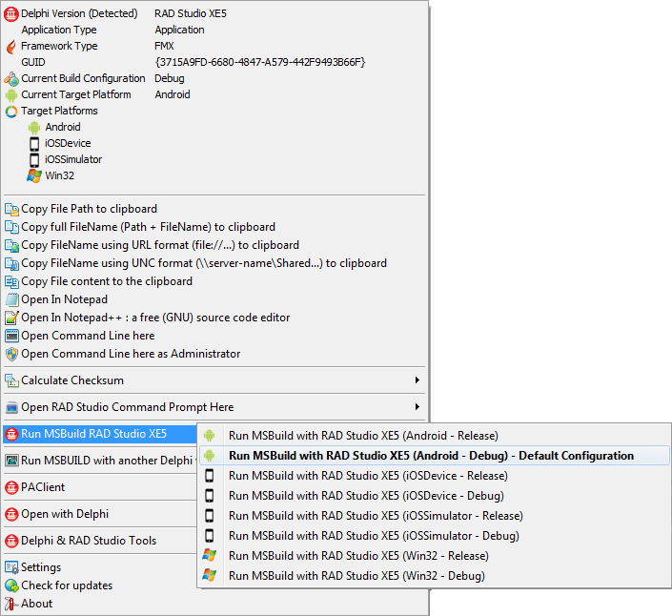Open Run MSBUILD with another Delphi submenu
This screenshot has height=616, width=672.
click(100, 461)
